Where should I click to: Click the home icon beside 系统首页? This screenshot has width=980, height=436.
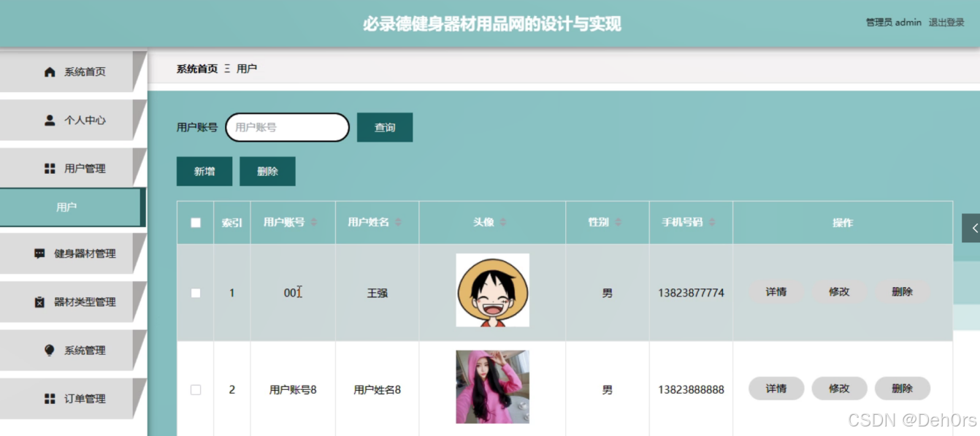point(50,72)
